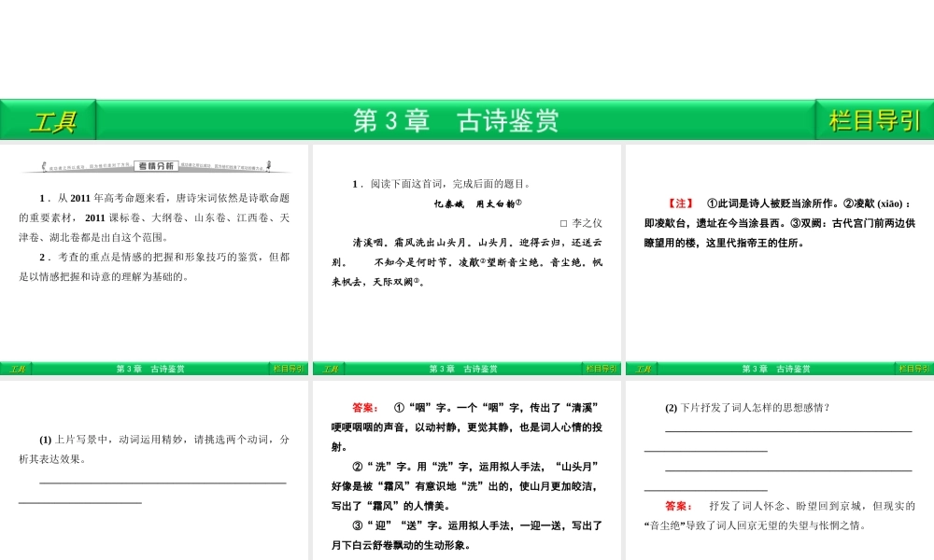Click the first answer blank under question (2)
The image size is (934, 560).
pos(788,431)
